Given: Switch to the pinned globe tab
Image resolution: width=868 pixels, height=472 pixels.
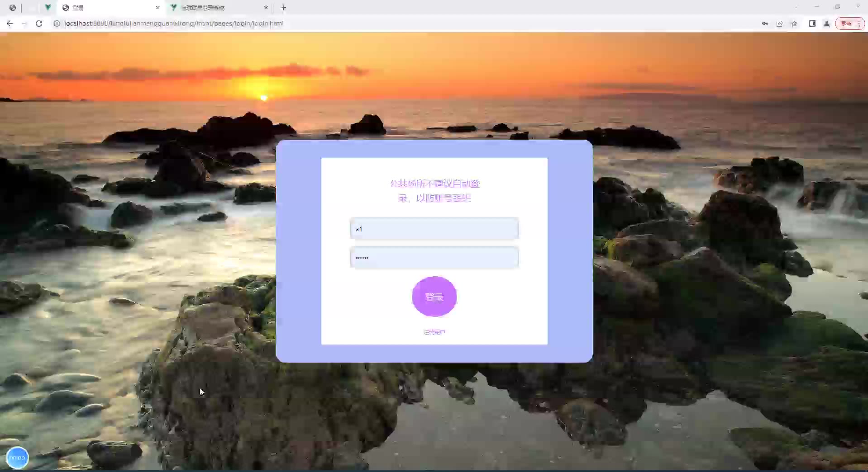Looking at the screenshot, I should pyautogui.click(x=13, y=8).
